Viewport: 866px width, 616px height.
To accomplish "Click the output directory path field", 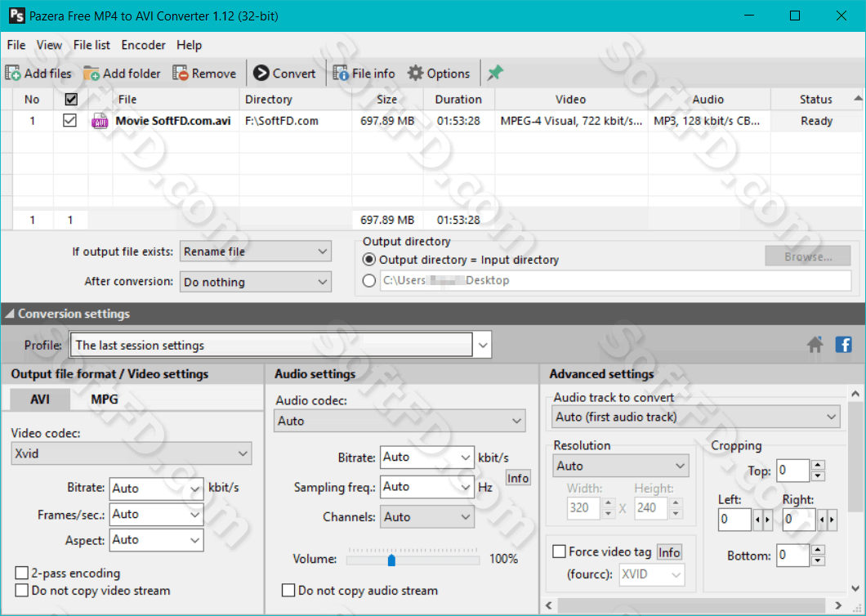I will coord(615,281).
